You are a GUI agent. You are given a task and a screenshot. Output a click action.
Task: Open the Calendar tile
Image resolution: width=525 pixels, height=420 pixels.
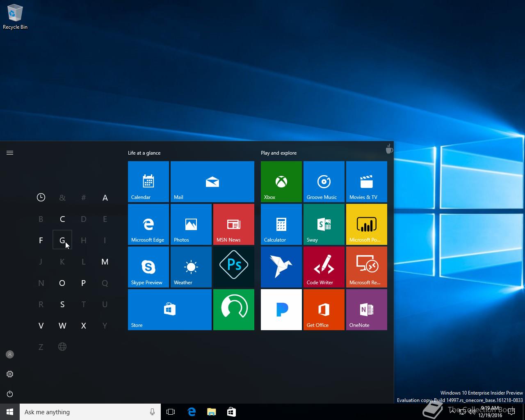coord(148,182)
